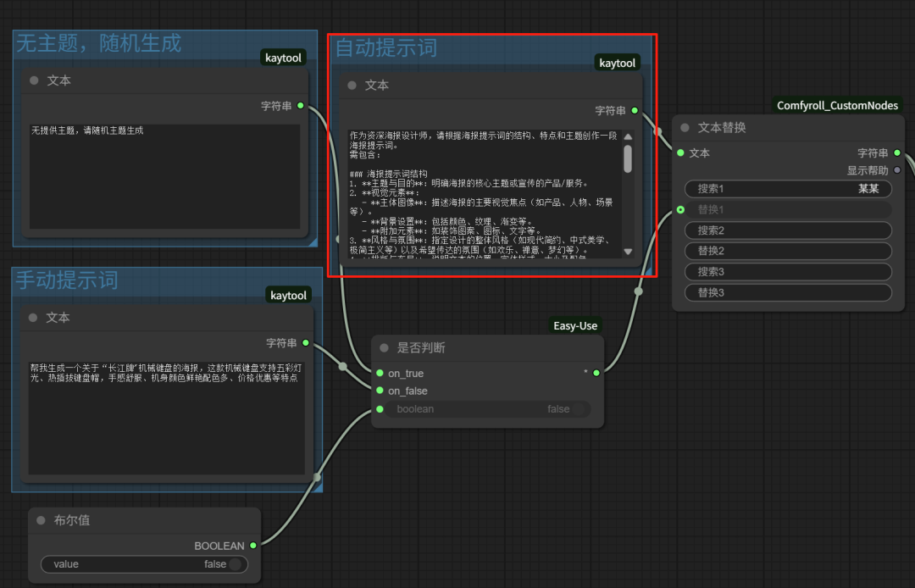Click scroll down arrow in 自动提示词 text box
Image resolution: width=915 pixels, height=588 pixels.
point(628,252)
